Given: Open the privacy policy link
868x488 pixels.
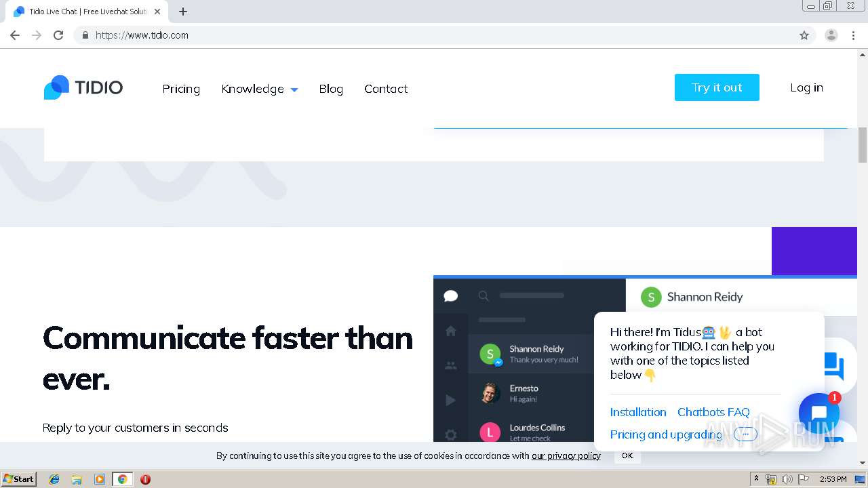Looking at the screenshot, I should [x=566, y=455].
